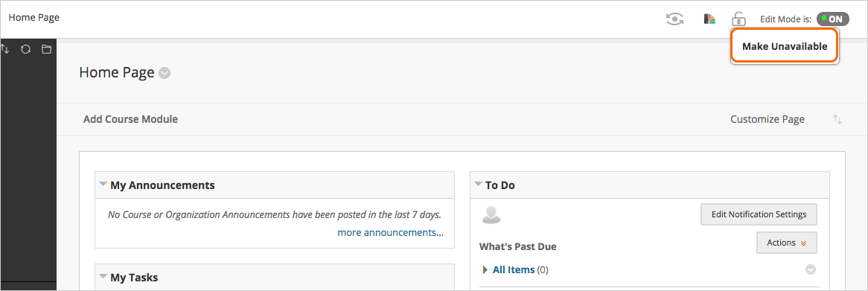Collapse the To Do module

click(478, 185)
